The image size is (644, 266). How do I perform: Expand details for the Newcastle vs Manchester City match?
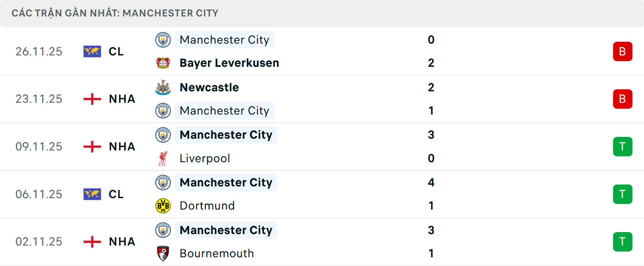pyautogui.click(x=322, y=99)
